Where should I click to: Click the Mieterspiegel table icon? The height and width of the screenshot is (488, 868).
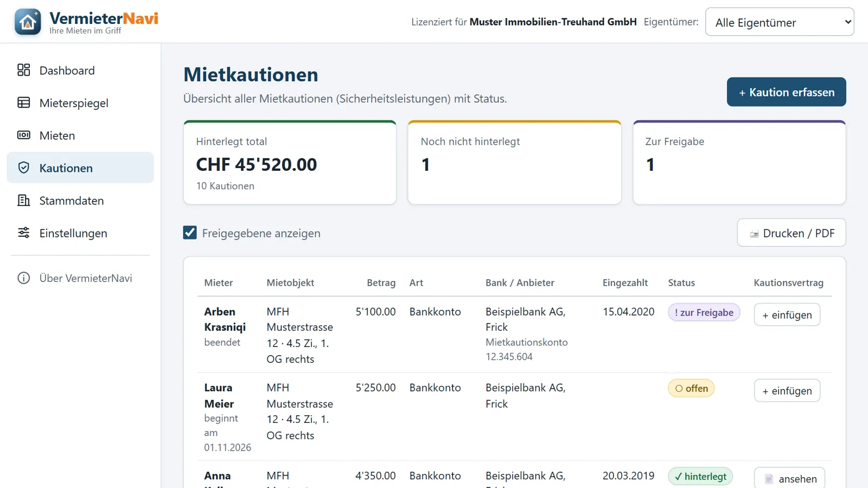pyautogui.click(x=24, y=102)
